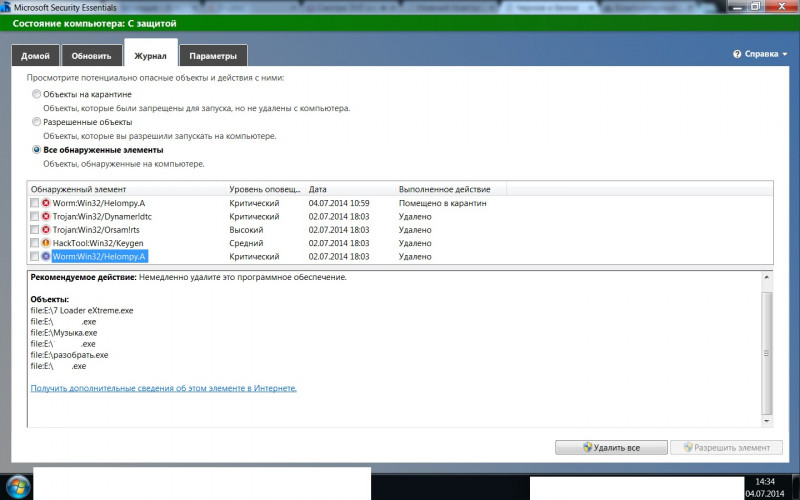Open the Получить дополнительные сведения link
The width and height of the screenshot is (800, 500).
click(163, 388)
